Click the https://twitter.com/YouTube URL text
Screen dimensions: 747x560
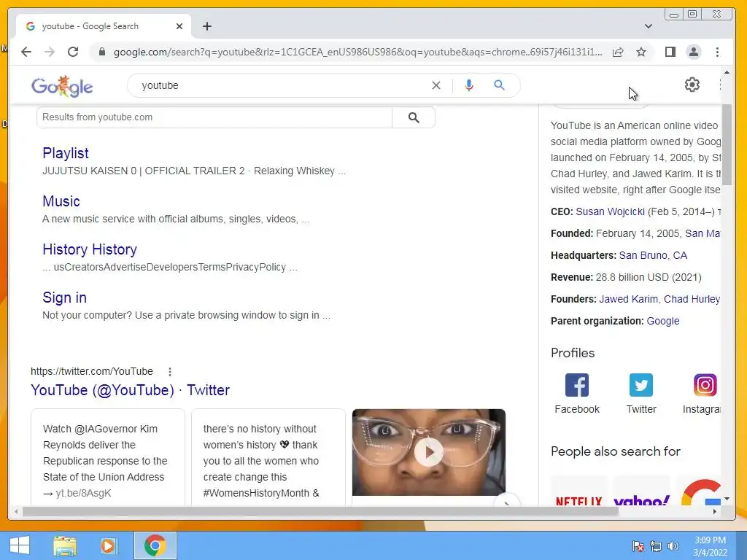point(92,371)
